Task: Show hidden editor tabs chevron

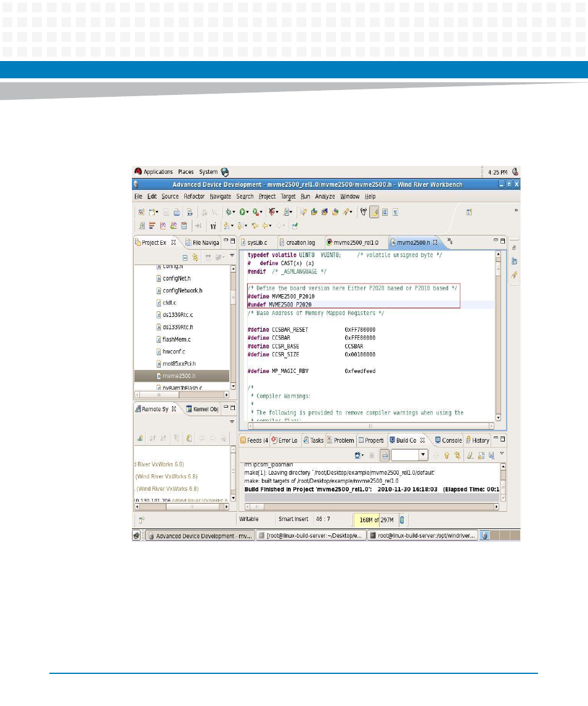Action: click(450, 242)
